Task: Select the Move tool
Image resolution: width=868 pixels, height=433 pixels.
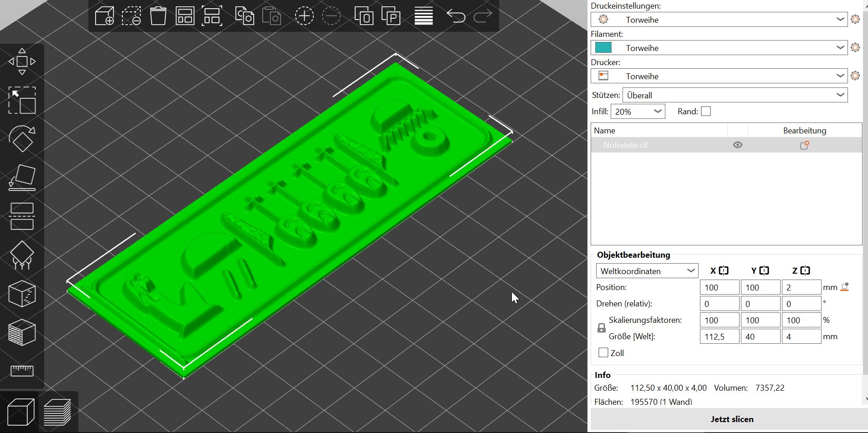Action: pyautogui.click(x=22, y=61)
